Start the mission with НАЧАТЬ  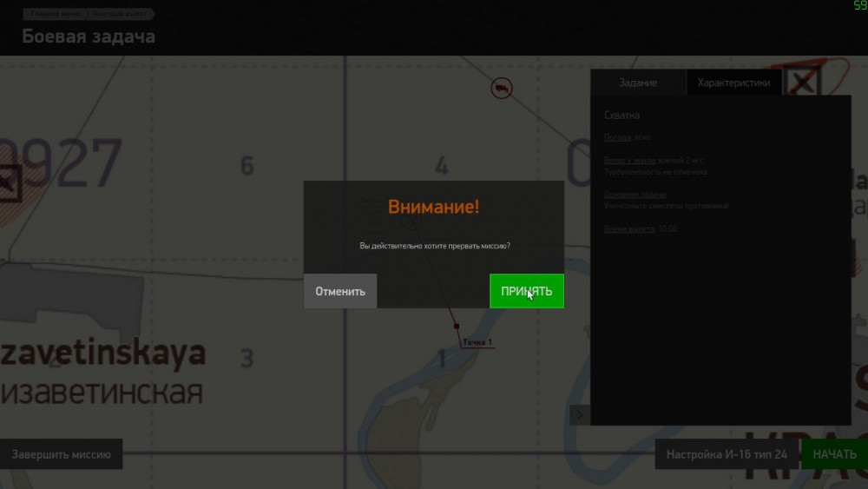[x=835, y=454]
